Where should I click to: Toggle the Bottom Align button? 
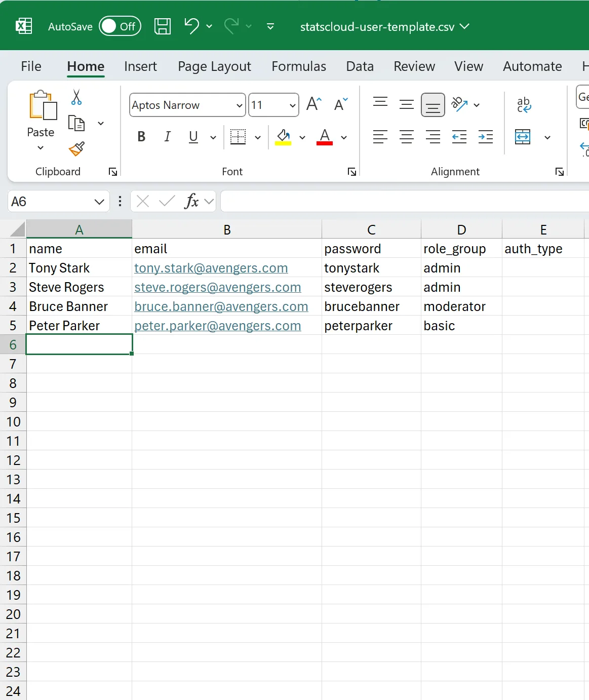click(433, 105)
